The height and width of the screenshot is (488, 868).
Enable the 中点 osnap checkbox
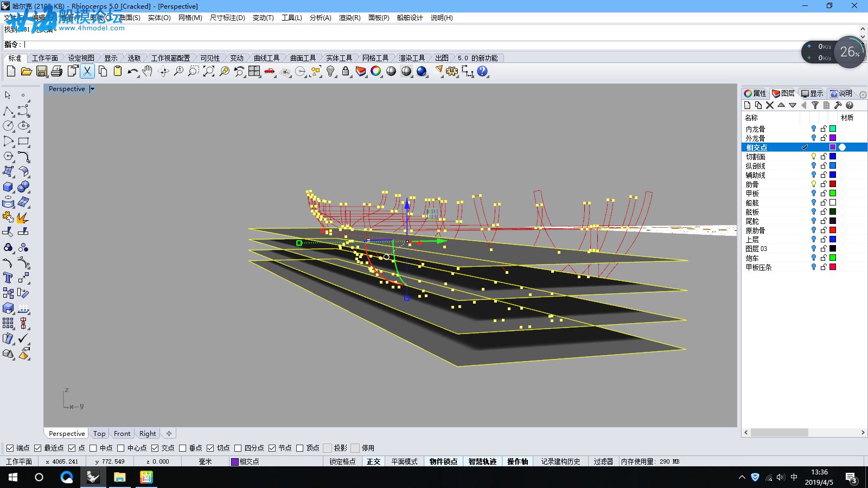93,448
